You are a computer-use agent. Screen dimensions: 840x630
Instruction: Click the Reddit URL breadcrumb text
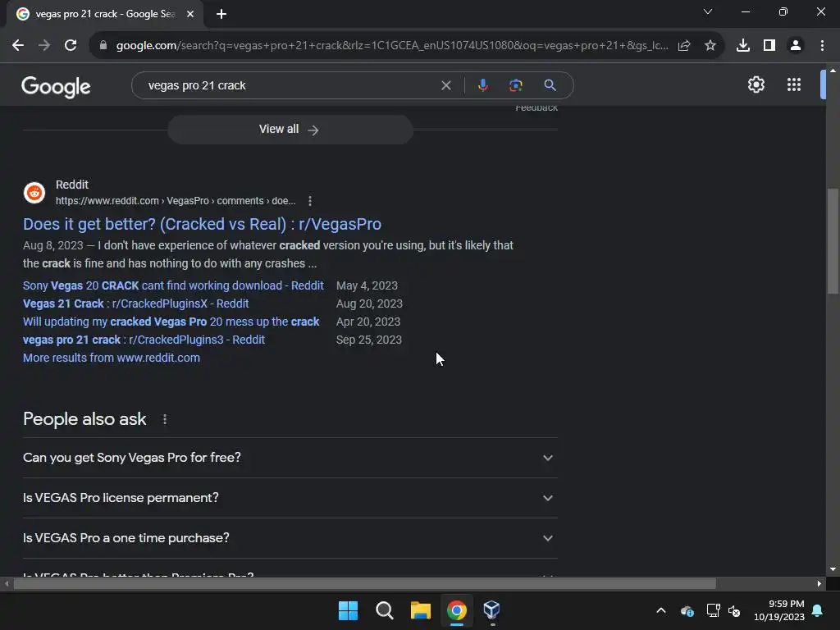click(x=176, y=201)
